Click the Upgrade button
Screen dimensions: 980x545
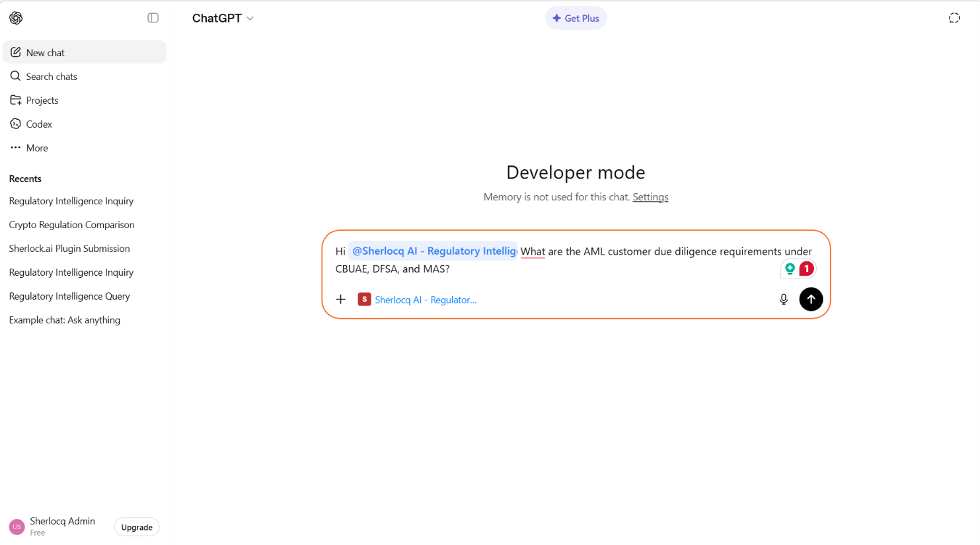pyautogui.click(x=137, y=527)
